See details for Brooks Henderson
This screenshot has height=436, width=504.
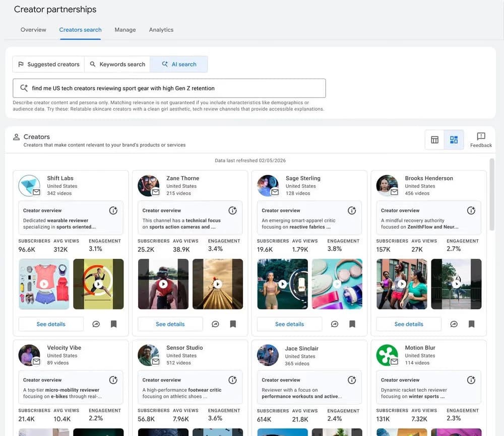pyautogui.click(x=409, y=324)
